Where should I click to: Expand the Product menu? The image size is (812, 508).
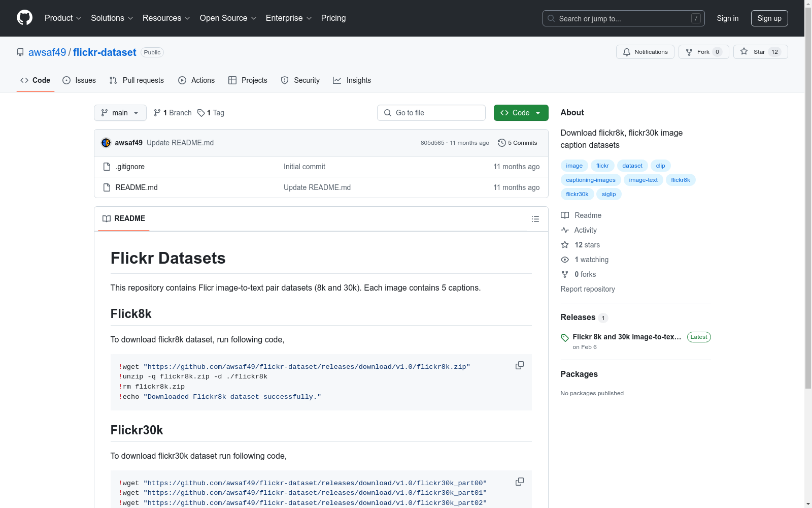point(63,18)
